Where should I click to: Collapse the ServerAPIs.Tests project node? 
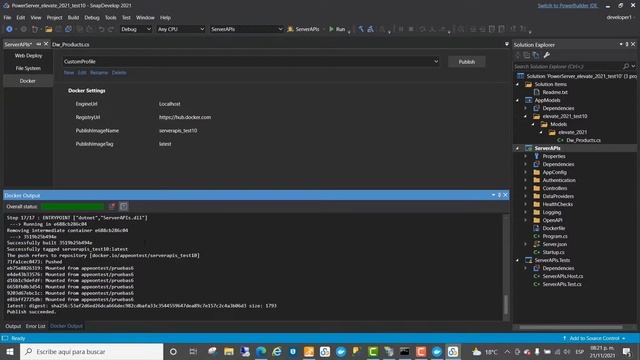tap(518, 260)
